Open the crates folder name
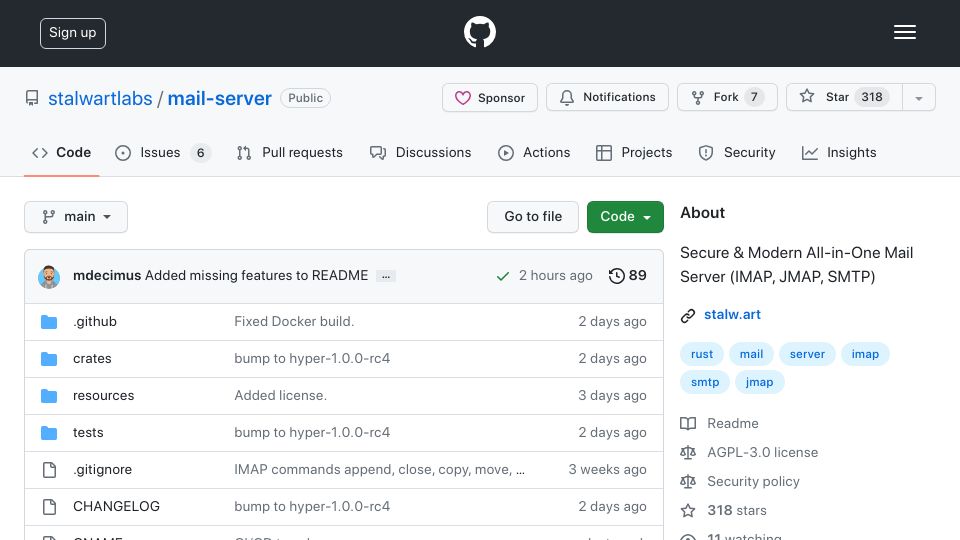Viewport: 960px width, 540px height. click(x=92, y=359)
